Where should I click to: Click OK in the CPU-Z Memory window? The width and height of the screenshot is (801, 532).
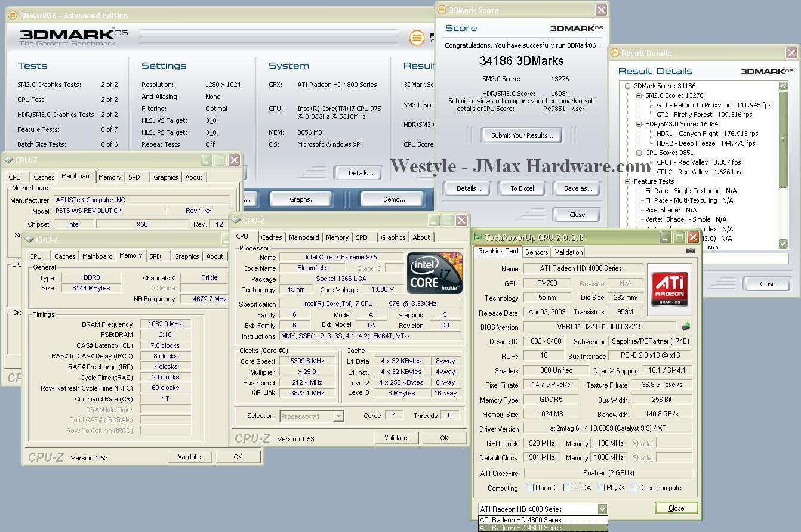coord(238,457)
